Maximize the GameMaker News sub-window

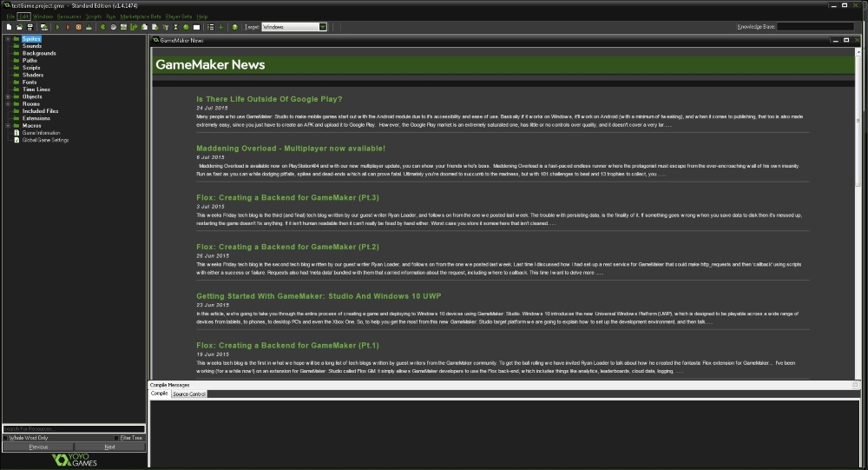tap(845, 41)
